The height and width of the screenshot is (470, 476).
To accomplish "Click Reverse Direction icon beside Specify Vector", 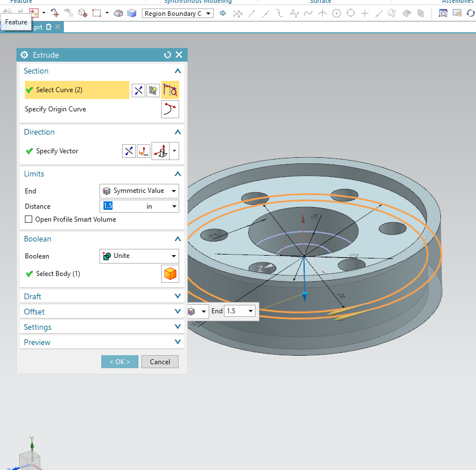I will click(x=129, y=151).
